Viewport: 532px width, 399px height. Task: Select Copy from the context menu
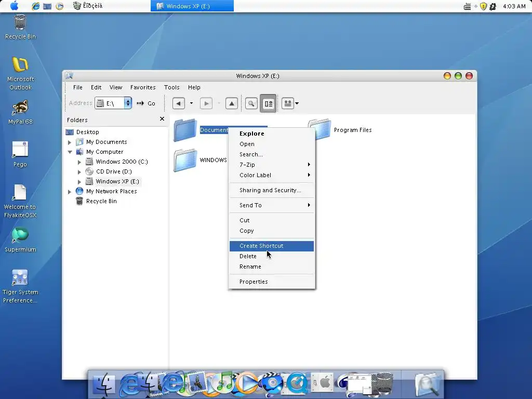click(x=271, y=231)
